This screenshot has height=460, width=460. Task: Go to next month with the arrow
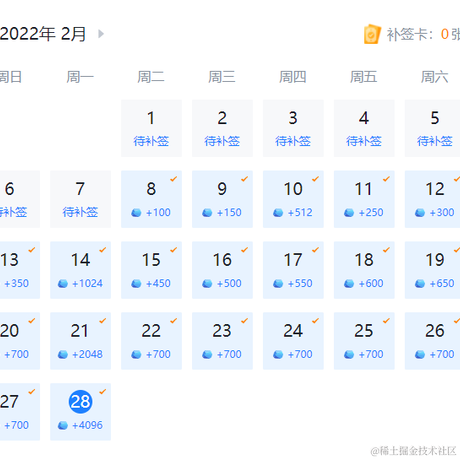[x=101, y=34]
